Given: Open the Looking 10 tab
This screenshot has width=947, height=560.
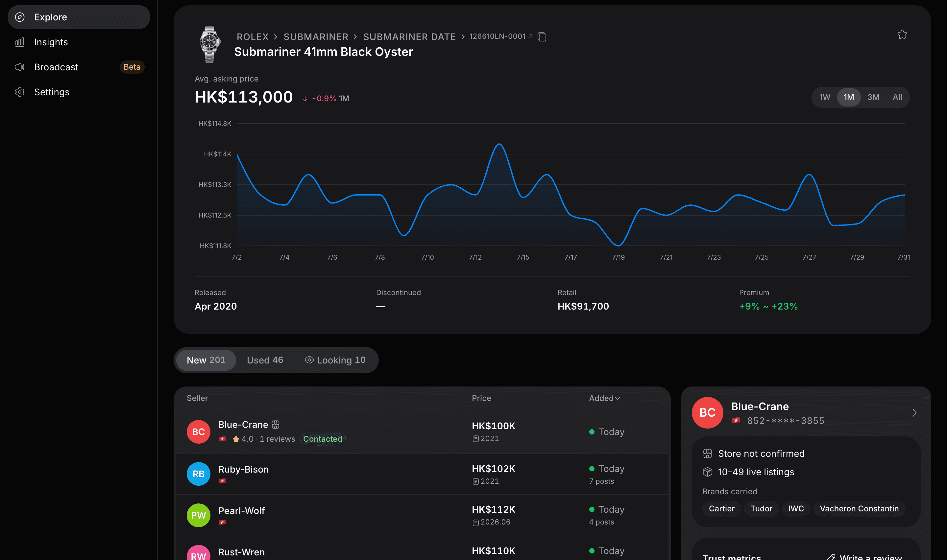Looking at the screenshot, I should click(x=335, y=360).
